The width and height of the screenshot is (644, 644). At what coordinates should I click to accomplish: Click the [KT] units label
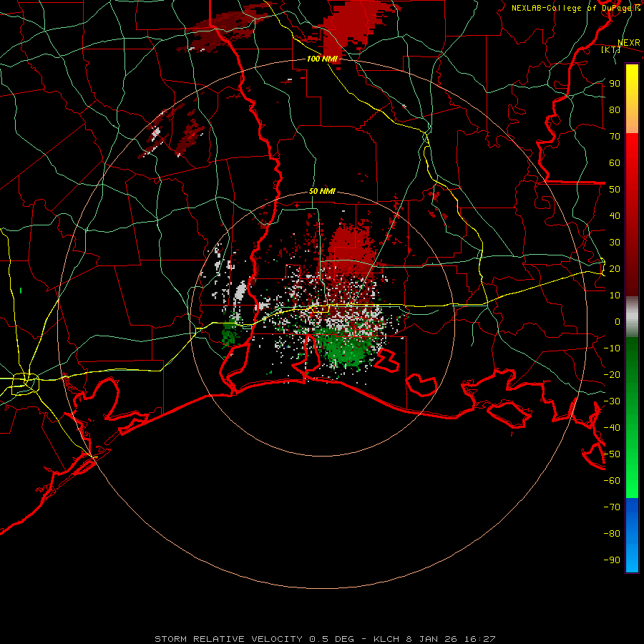610,49
